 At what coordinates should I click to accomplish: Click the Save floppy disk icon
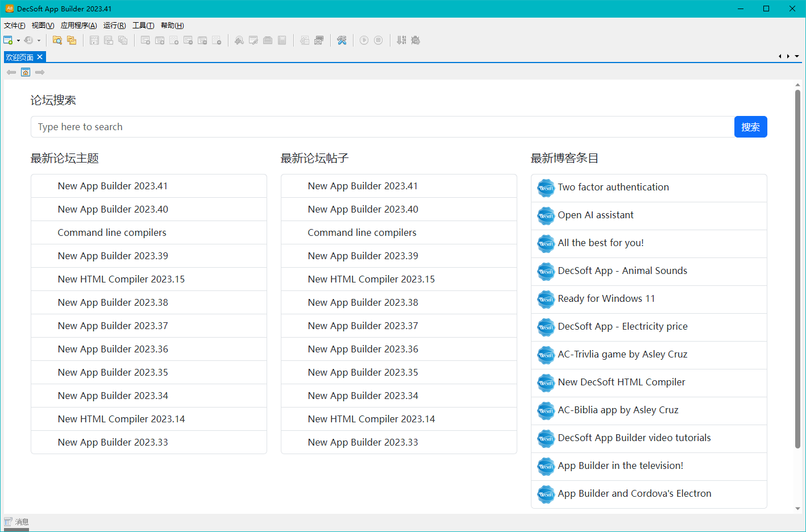pyautogui.click(x=94, y=40)
